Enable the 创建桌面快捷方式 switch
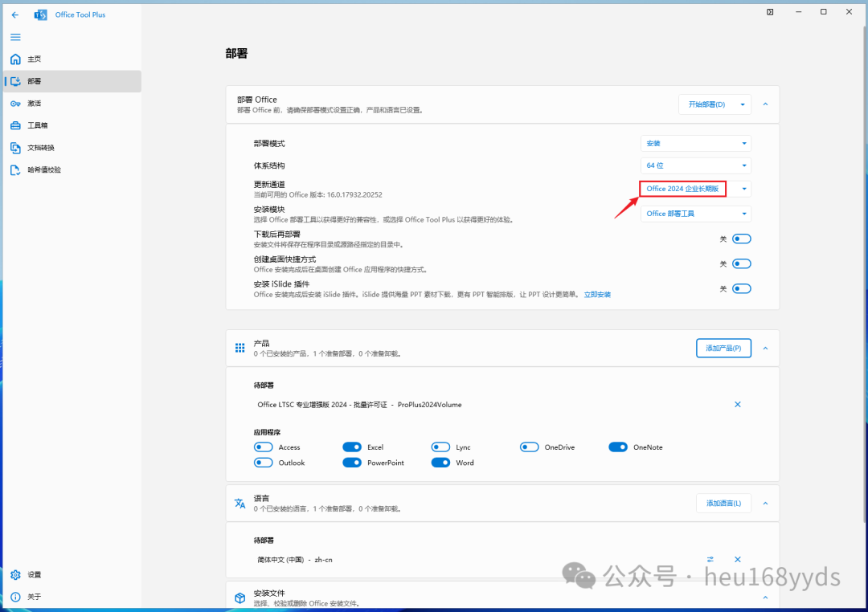The height and width of the screenshot is (612, 868). 741,264
